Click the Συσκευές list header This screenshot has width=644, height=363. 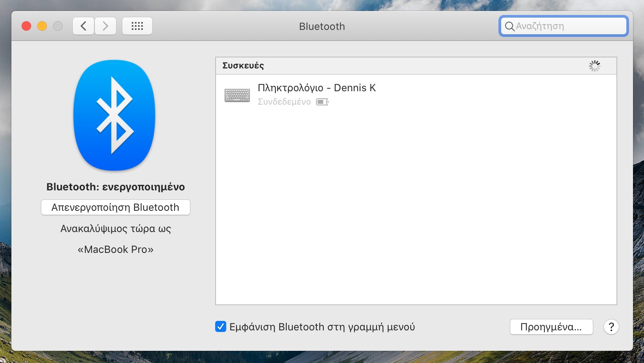point(416,66)
